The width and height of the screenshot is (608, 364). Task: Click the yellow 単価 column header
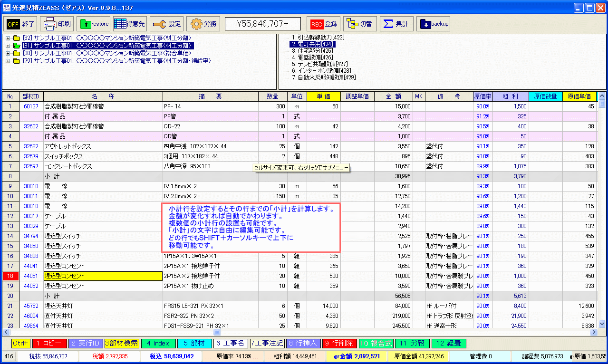323,96
